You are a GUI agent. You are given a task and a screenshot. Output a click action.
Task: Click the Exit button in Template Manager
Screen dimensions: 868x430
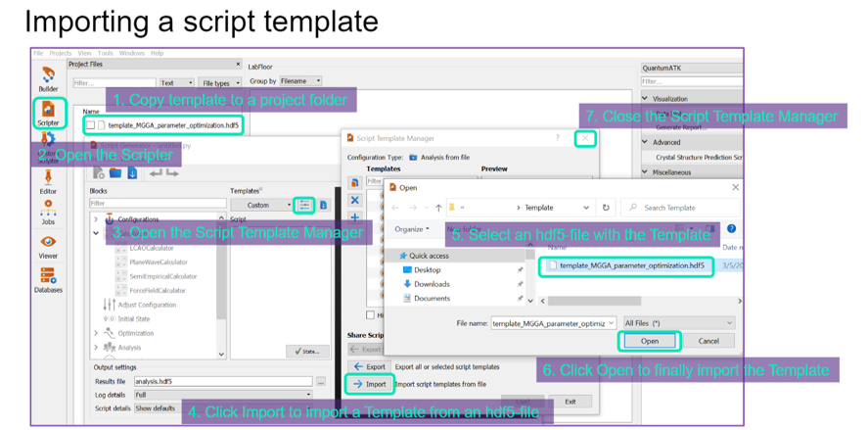tap(571, 402)
